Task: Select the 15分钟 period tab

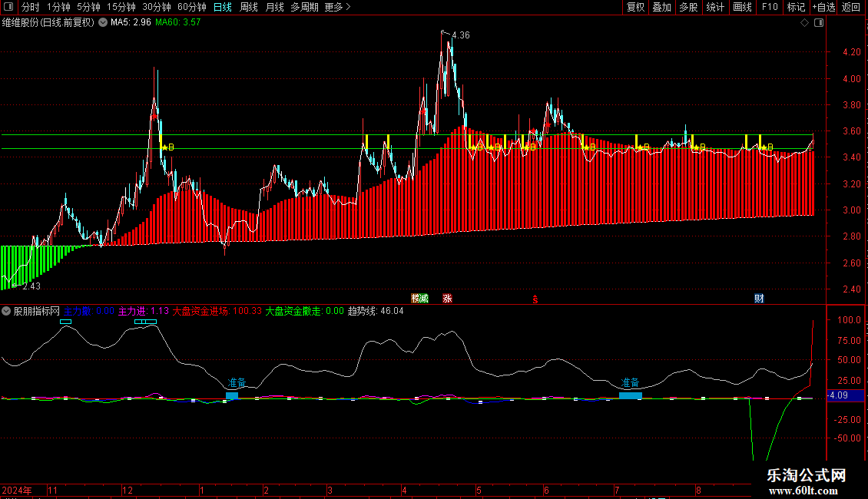Action: pos(121,7)
